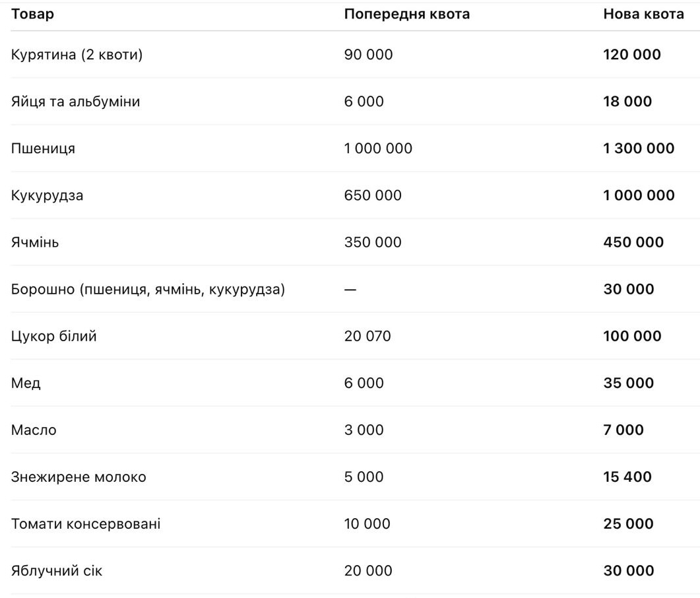Select the 'Пшениця' product name

tap(43, 149)
